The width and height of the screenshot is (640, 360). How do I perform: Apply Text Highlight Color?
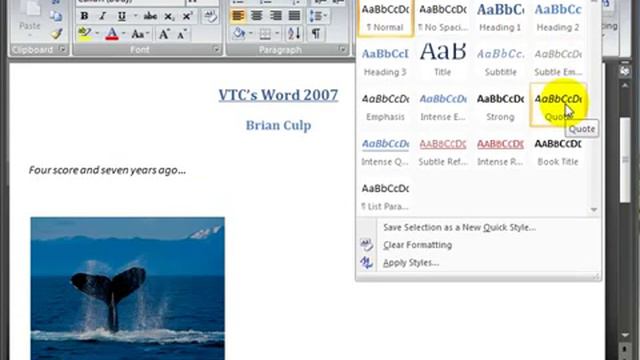84,33
